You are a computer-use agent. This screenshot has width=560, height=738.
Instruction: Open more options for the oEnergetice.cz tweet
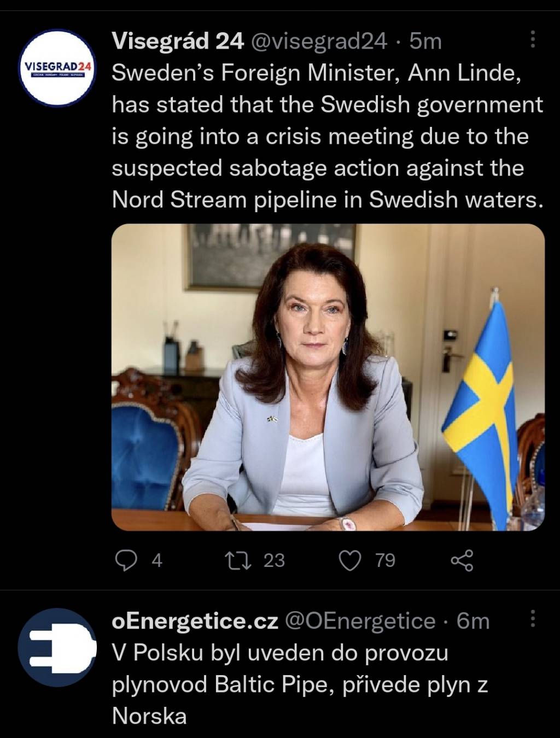[533, 619]
